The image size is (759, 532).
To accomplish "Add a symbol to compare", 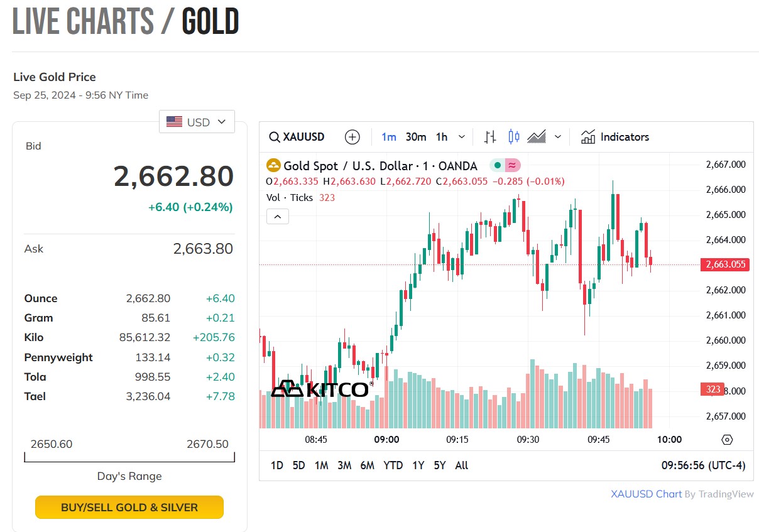I will [x=352, y=137].
